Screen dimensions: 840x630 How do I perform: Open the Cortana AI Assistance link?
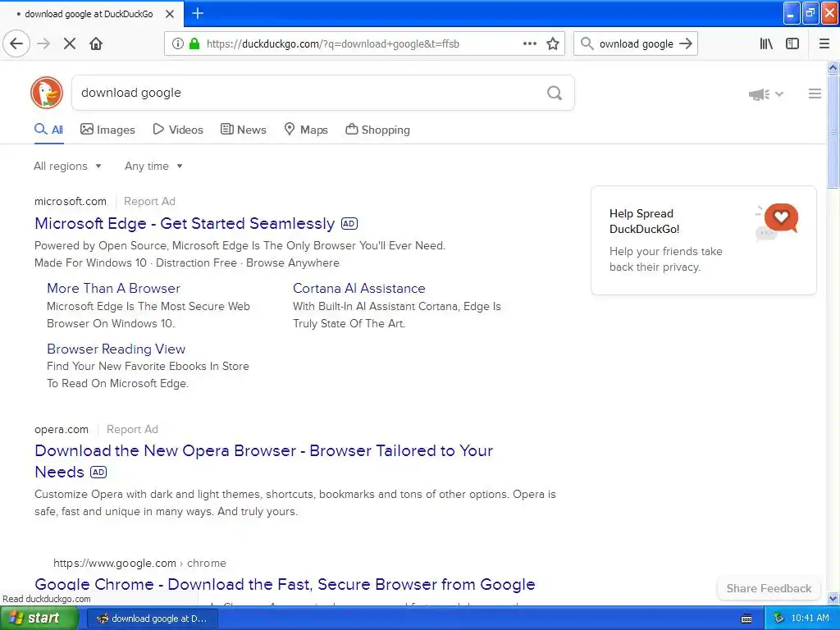click(x=359, y=288)
